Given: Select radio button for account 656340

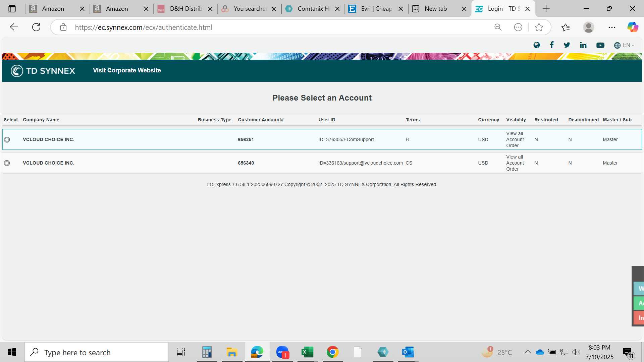Looking at the screenshot, I should [x=7, y=163].
